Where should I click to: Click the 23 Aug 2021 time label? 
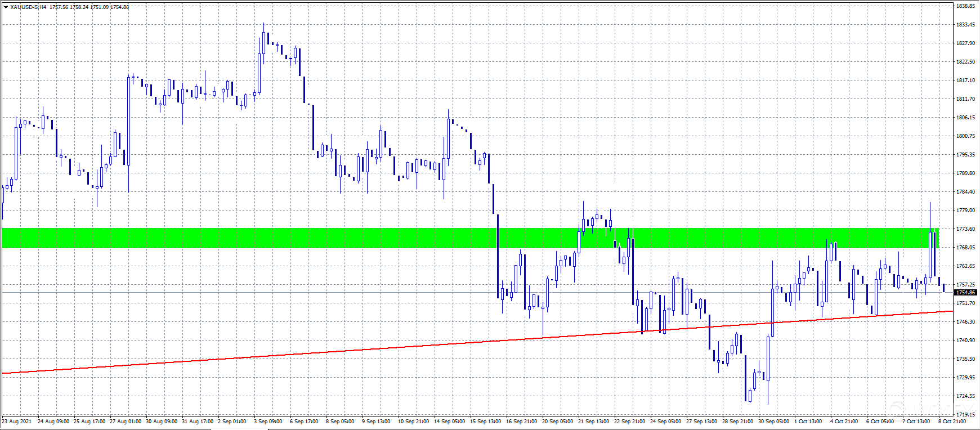pos(17,422)
